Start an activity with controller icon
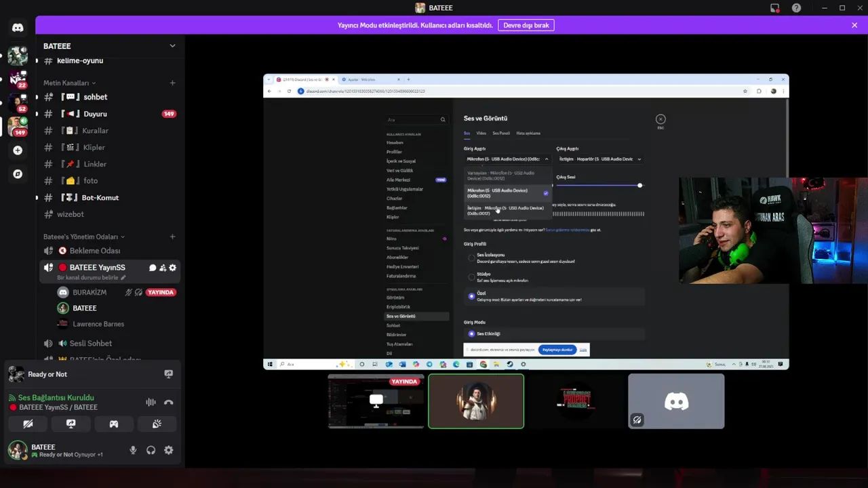The image size is (868, 488). pos(114,424)
